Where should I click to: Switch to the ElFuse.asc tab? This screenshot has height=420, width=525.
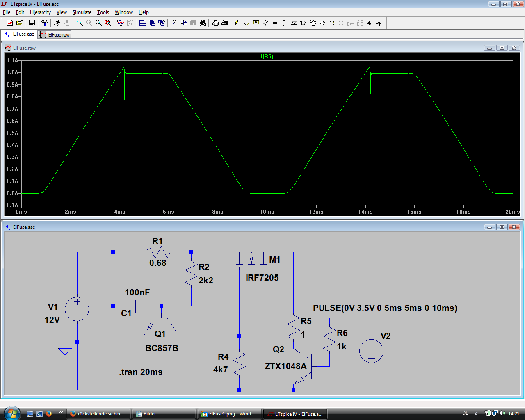(19, 34)
